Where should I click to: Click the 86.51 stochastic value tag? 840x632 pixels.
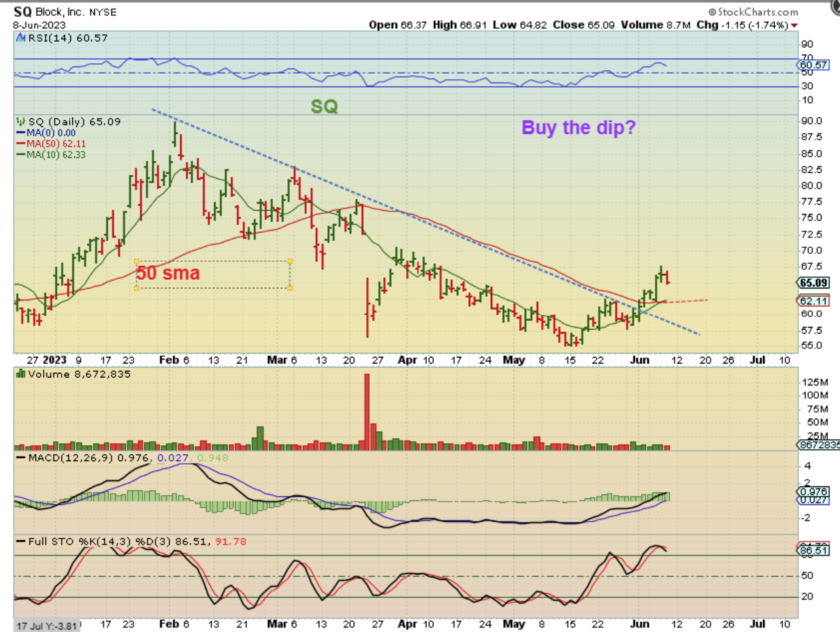813,552
